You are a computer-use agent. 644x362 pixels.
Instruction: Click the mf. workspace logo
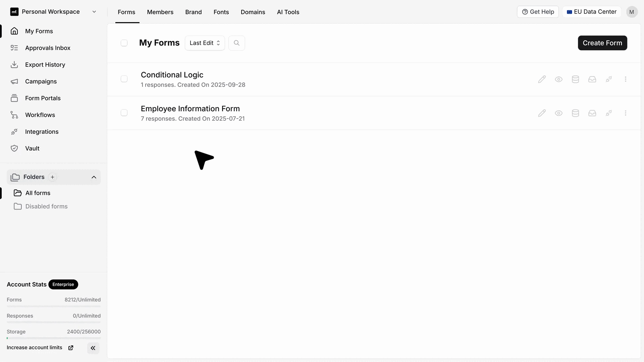click(14, 12)
